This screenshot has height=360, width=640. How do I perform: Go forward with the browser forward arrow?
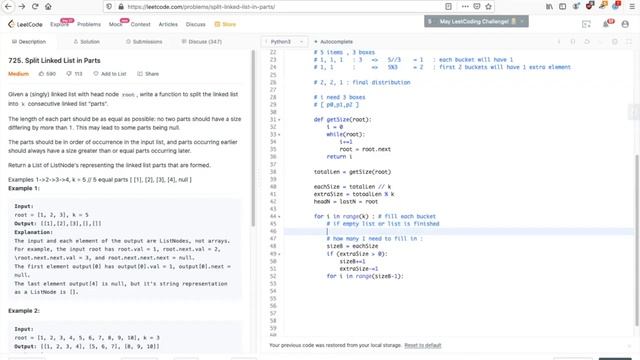22,7
